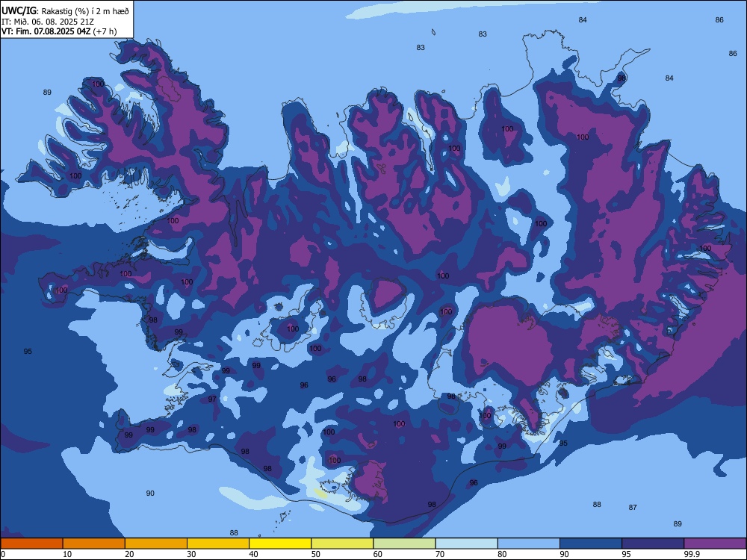Click the dark orange 0–10 legend swatch
The width and height of the screenshot is (747, 560).
pyautogui.click(x=31, y=544)
